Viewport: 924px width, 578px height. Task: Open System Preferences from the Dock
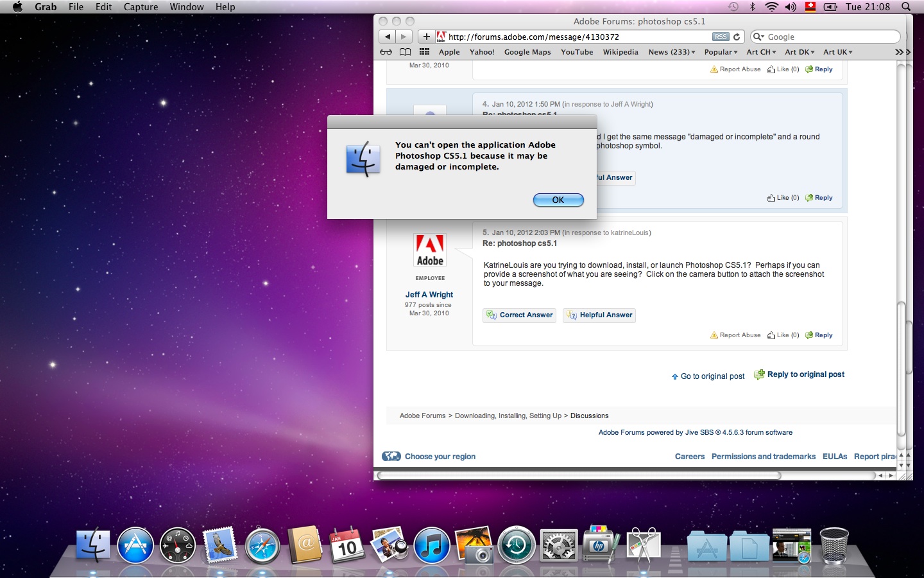pyautogui.click(x=559, y=546)
